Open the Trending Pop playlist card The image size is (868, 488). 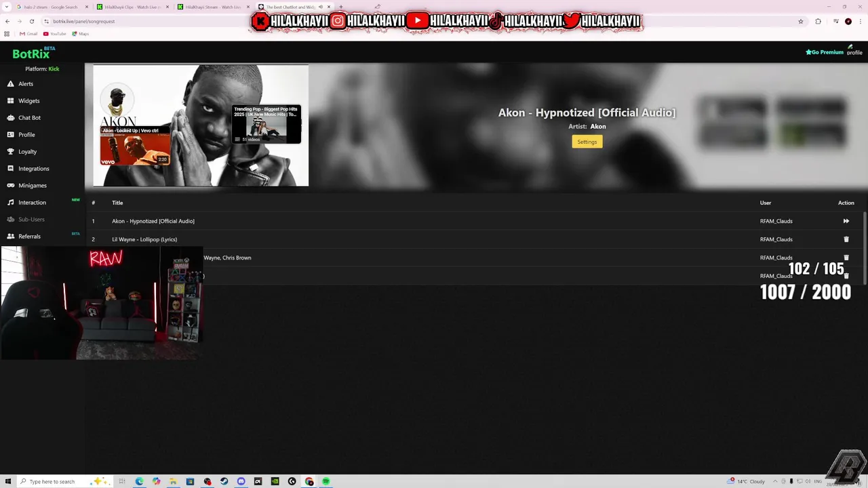266,124
